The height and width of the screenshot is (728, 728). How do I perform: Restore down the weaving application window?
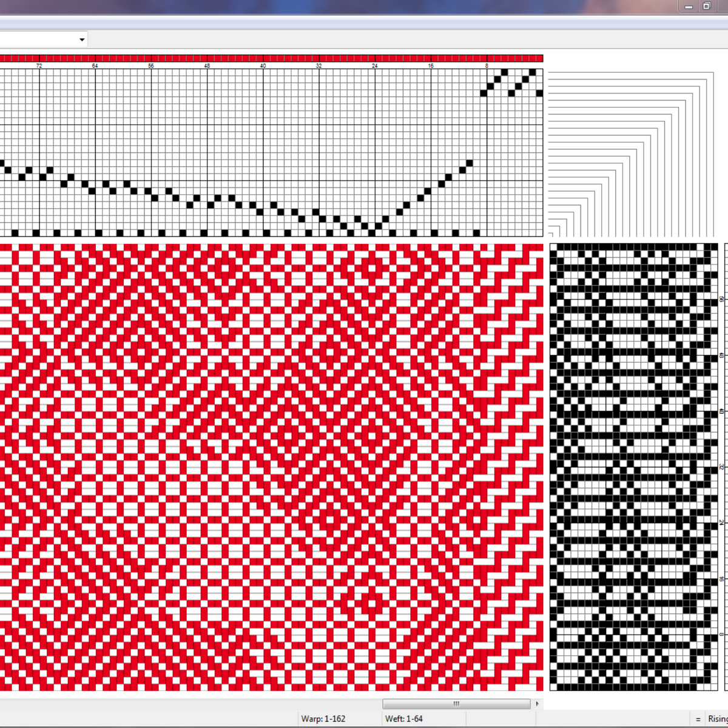[x=707, y=6]
